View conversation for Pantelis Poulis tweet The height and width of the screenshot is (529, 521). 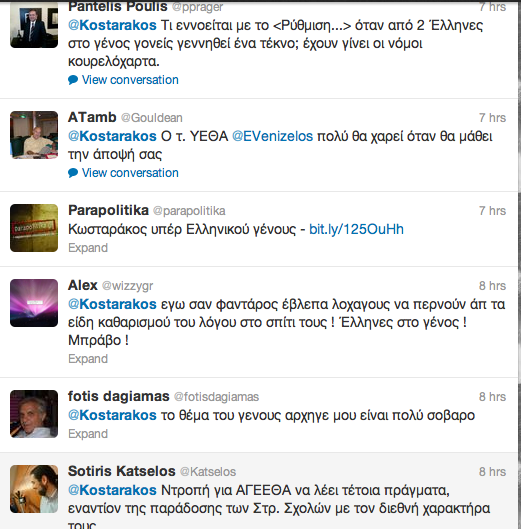(x=130, y=80)
